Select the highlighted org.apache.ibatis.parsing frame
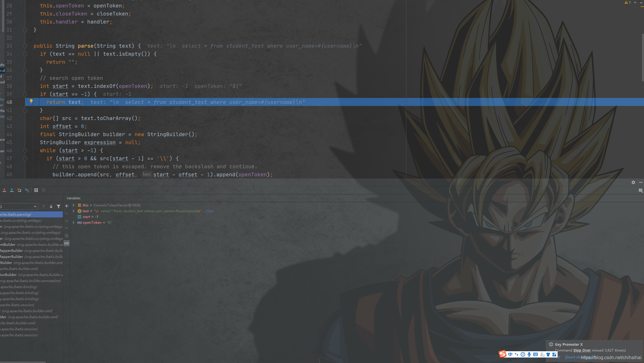 [31, 214]
